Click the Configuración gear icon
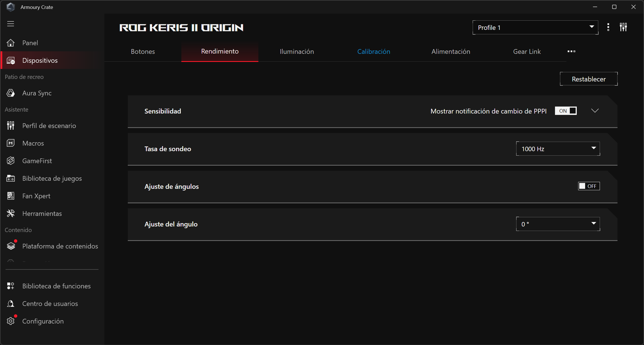 [x=11, y=321]
